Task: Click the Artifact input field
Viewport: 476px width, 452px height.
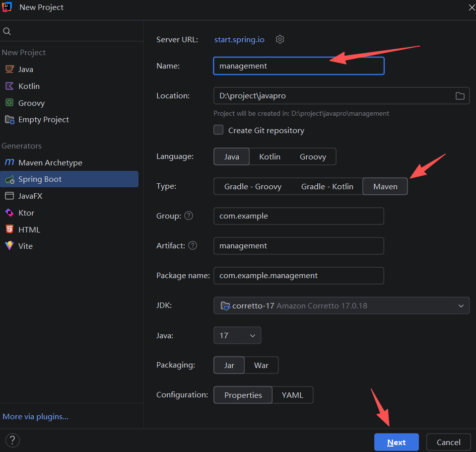Action: [x=299, y=246]
